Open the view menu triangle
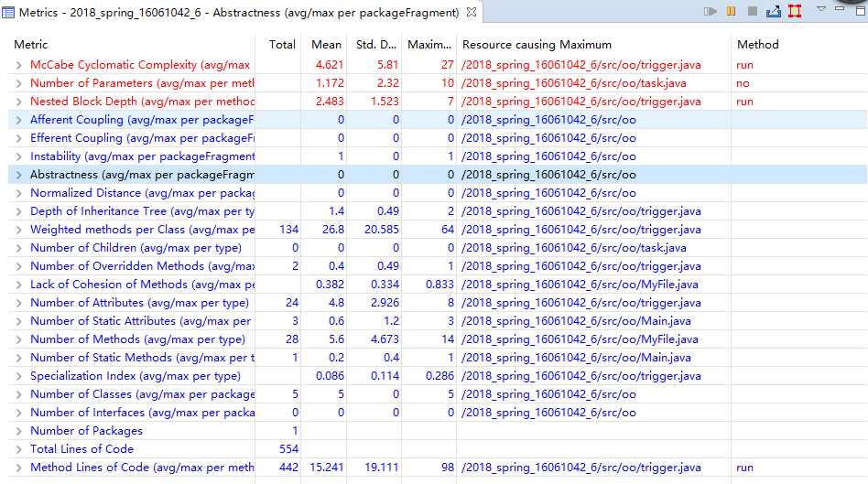Screen dimensions: 868x484 [821, 9]
